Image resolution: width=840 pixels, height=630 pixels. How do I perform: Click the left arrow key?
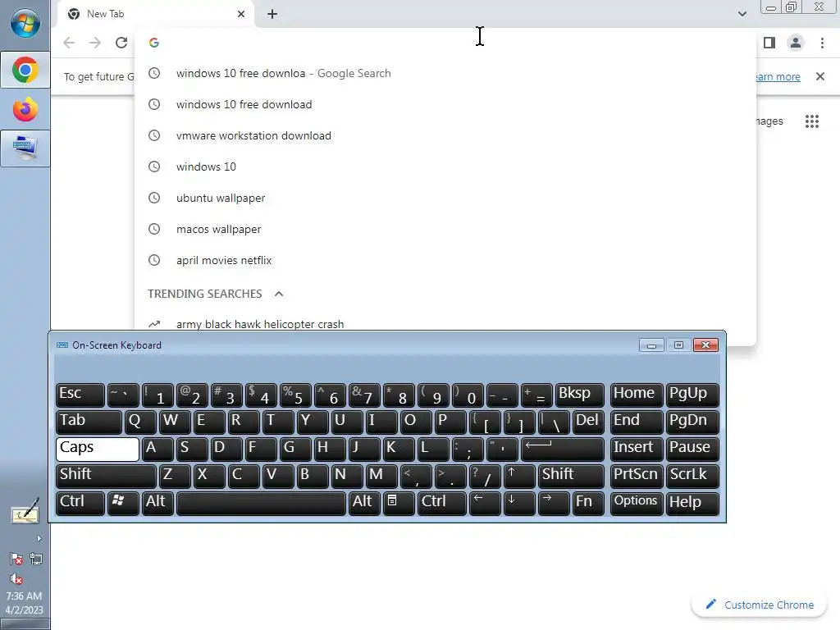click(x=485, y=503)
